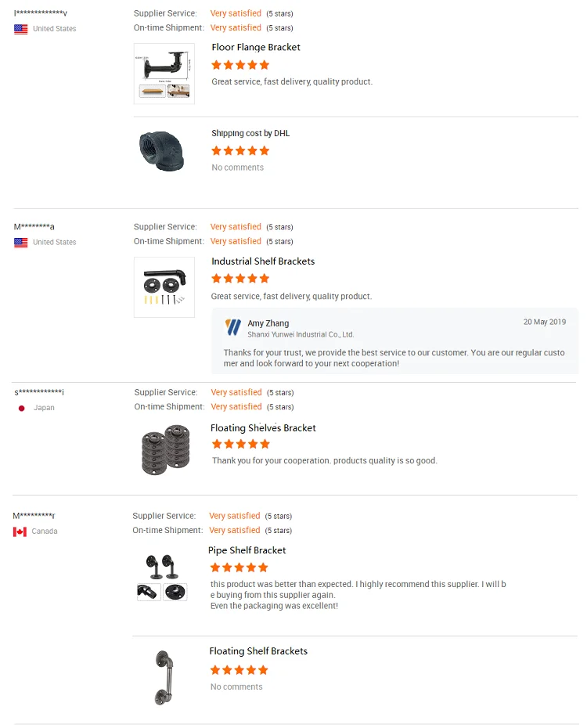Image resolution: width=587 pixels, height=728 pixels.
Task: Open the Floor Flange Bracket product image
Action: pos(164,74)
